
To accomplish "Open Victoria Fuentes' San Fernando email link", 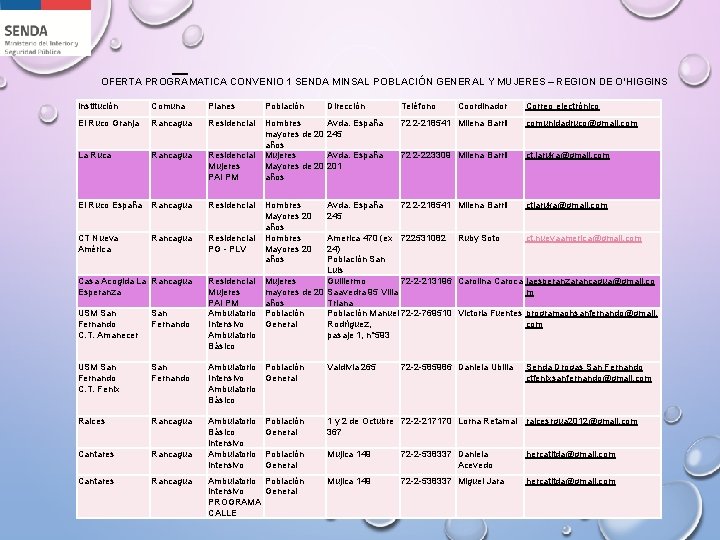I will [591, 319].
